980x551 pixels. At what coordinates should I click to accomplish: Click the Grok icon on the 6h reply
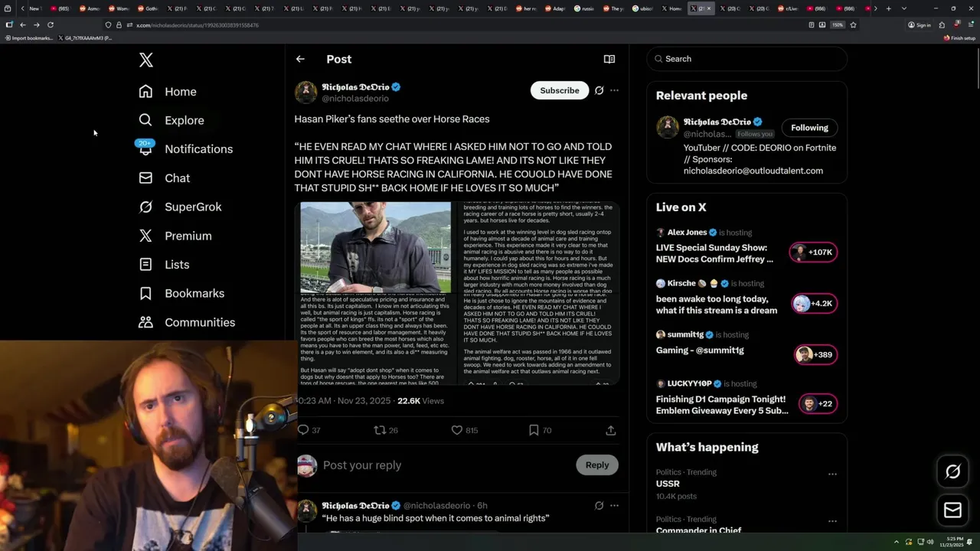point(599,506)
